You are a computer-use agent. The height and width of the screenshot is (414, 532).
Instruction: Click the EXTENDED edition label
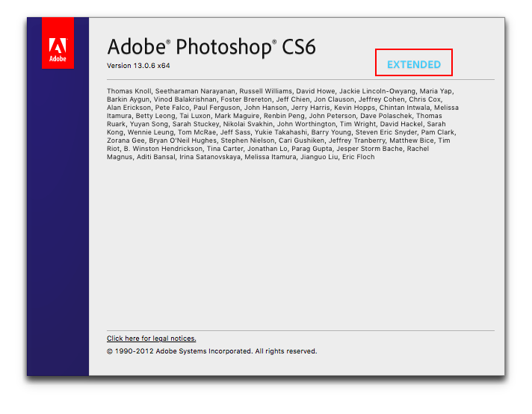[413, 64]
